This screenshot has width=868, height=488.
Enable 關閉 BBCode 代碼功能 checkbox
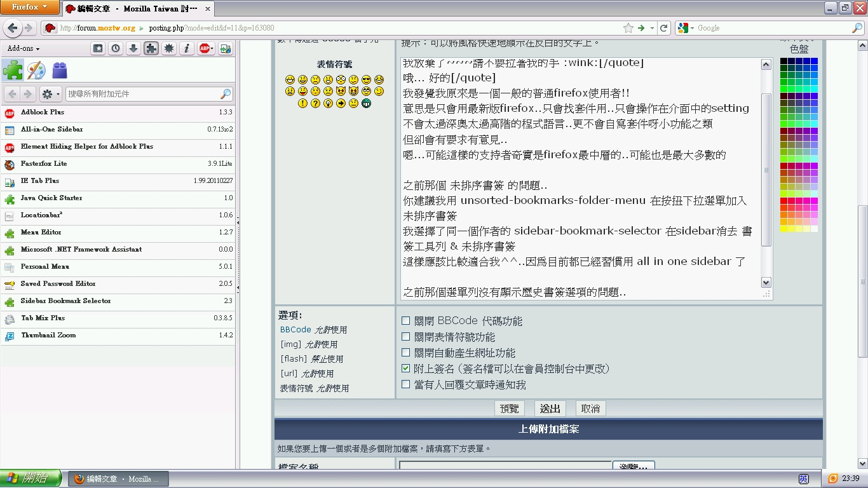click(406, 321)
